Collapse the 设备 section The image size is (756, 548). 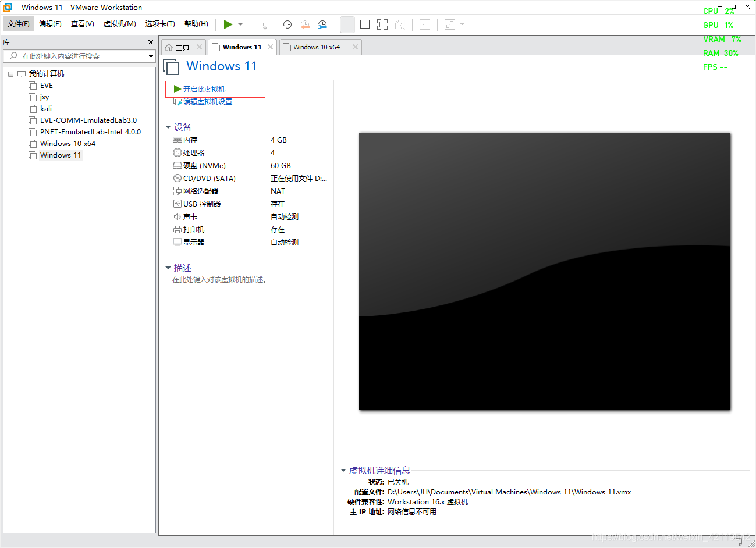click(x=168, y=127)
